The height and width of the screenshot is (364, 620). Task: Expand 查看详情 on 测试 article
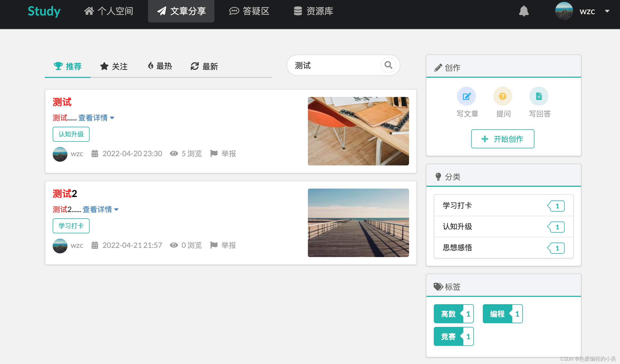(96, 118)
